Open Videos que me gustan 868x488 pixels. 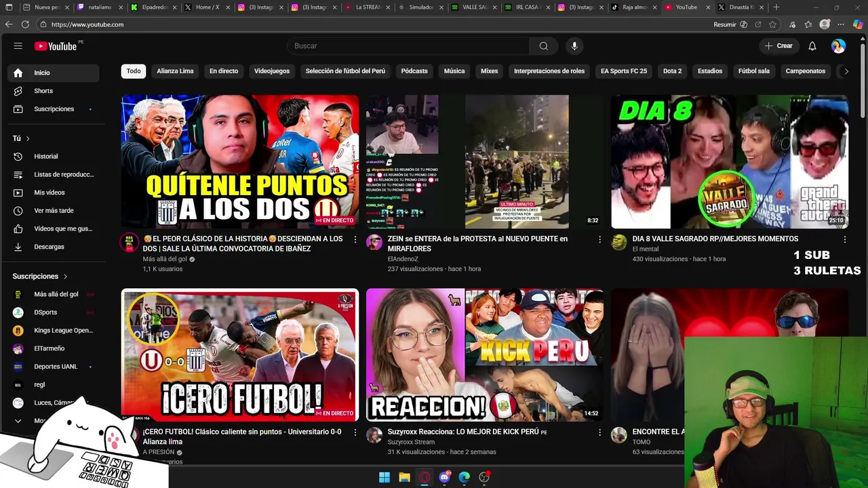53,228
